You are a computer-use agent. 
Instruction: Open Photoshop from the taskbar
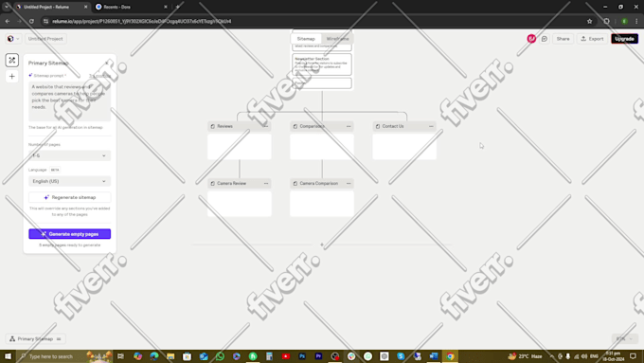tap(302, 356)
